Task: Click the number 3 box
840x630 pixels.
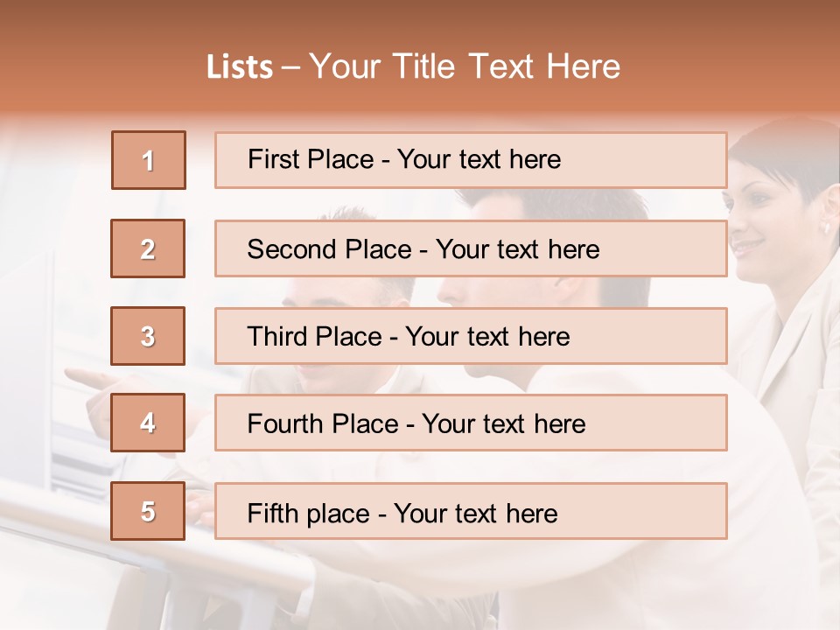Action: click(x=148, y=336)
